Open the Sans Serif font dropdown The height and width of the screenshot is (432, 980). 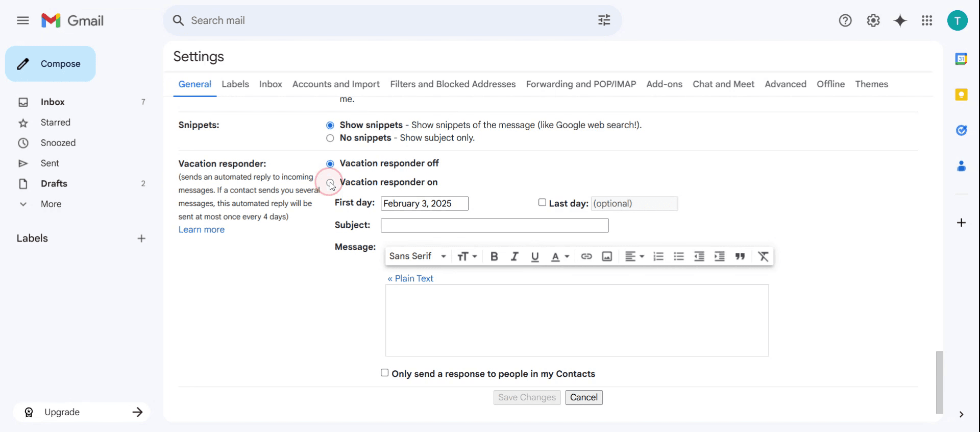418,256
